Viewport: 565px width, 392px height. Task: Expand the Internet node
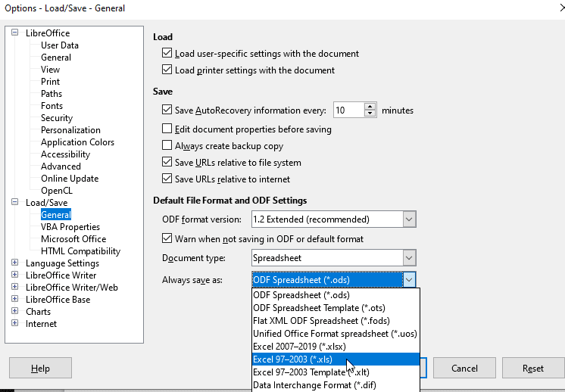15,323
